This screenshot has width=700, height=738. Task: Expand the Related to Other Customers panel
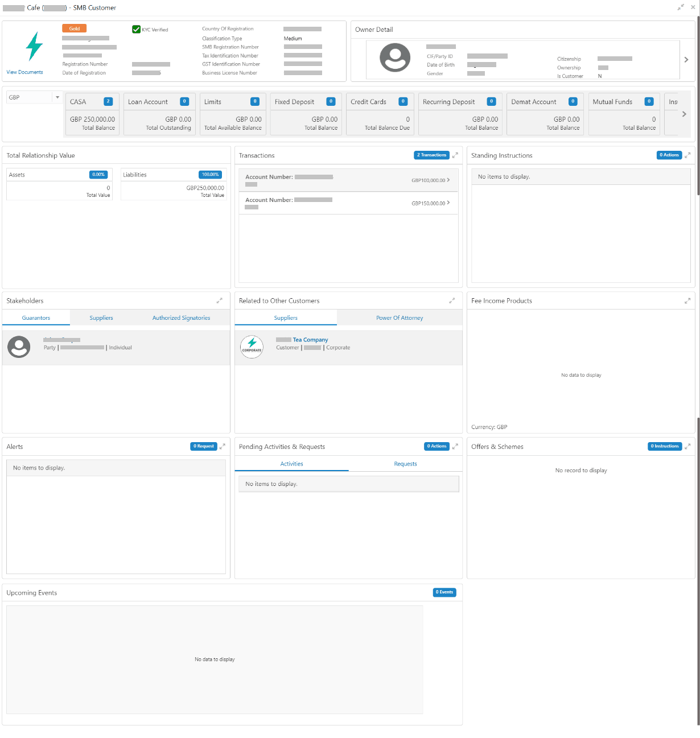click(452, 300)
